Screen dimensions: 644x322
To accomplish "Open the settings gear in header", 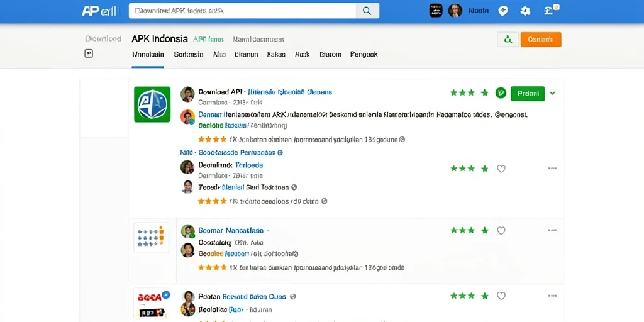I will [x=525, y=11].
